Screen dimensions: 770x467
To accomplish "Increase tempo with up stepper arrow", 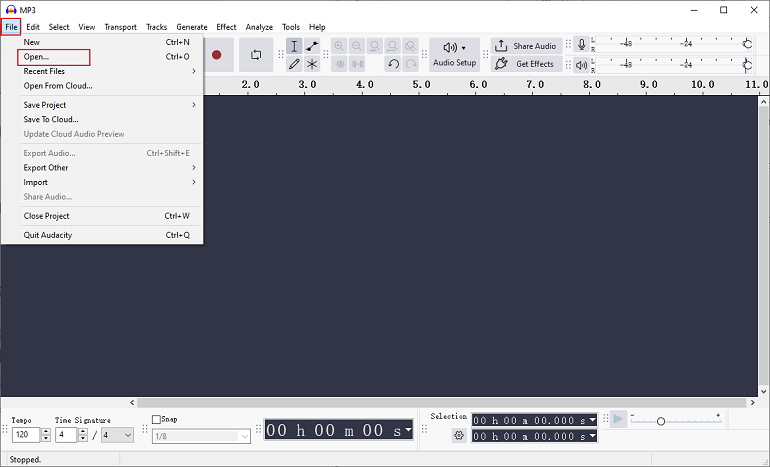I will pos(46,431).
